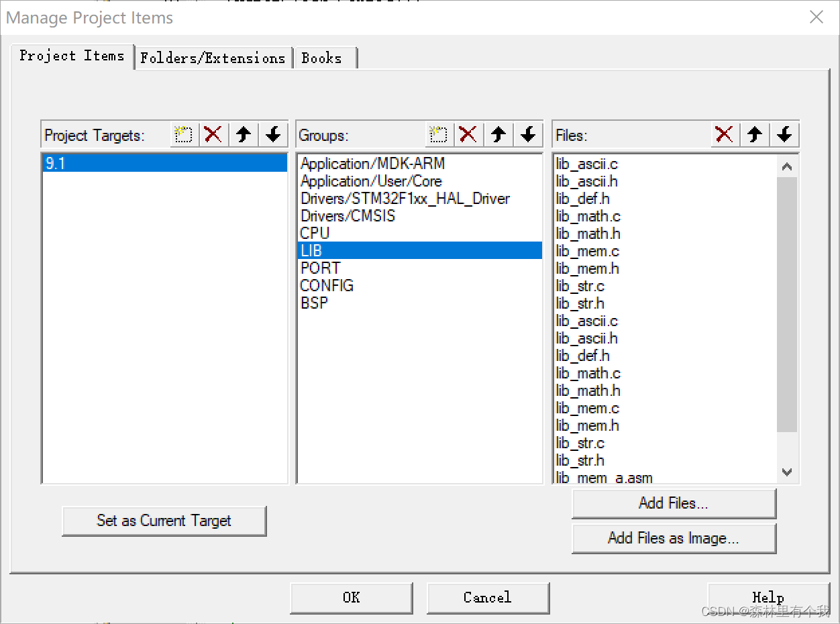Open Help for this dialog
This screenshot has height=624, width=840.
pos(768,597)
